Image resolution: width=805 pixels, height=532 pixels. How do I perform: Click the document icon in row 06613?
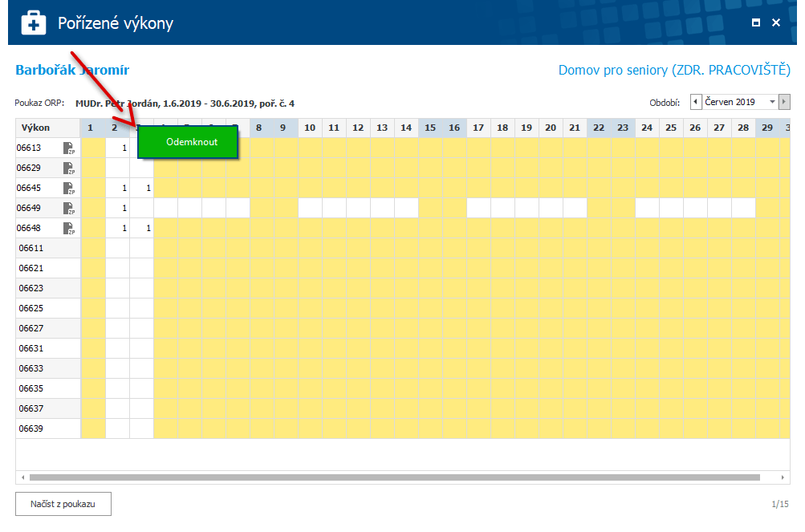[69, 148]
